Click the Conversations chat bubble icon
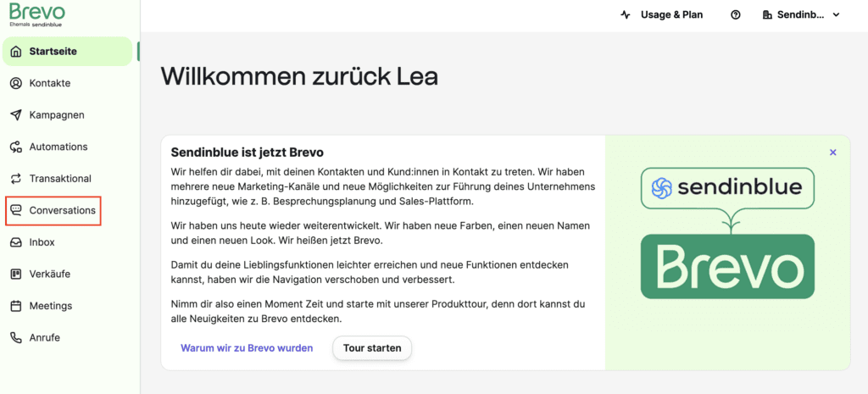This screenshot has width=868, height=394. pos(16,210)
